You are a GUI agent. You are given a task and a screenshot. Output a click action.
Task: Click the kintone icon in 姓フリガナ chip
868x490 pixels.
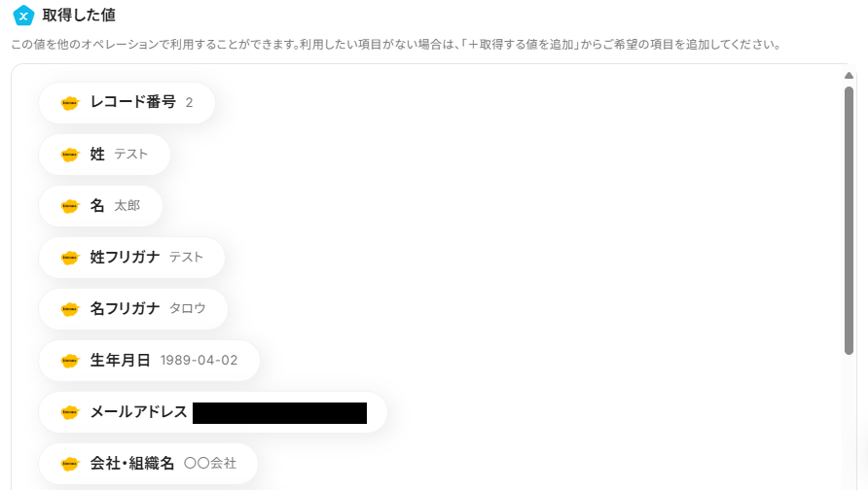point(70,258)
